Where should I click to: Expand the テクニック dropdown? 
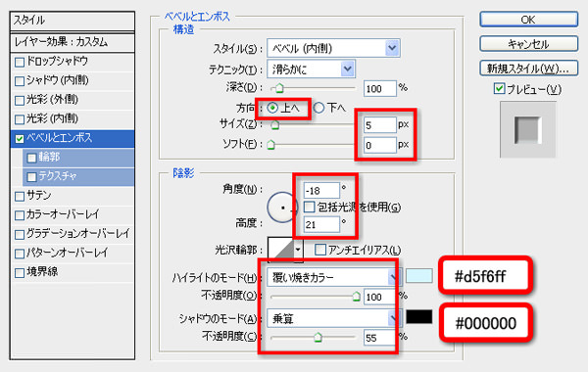click(x=312, y=69)
